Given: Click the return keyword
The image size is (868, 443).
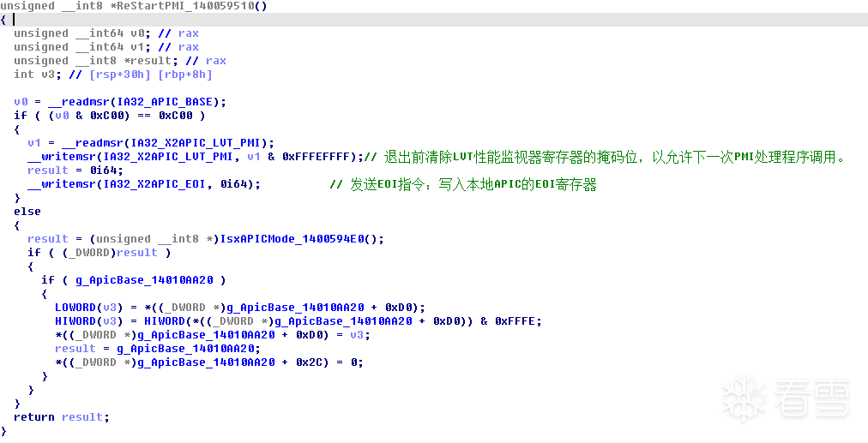Looking at the screenshot, I should (x=33, y=417).
